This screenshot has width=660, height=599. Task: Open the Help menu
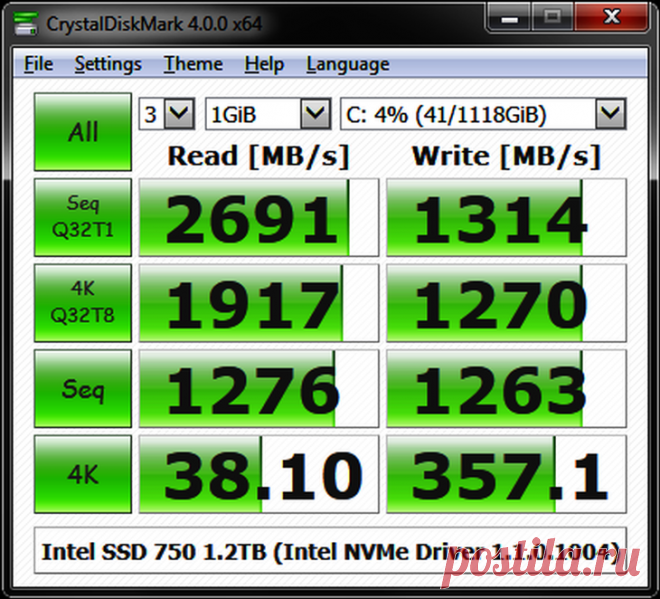(264, 64)
